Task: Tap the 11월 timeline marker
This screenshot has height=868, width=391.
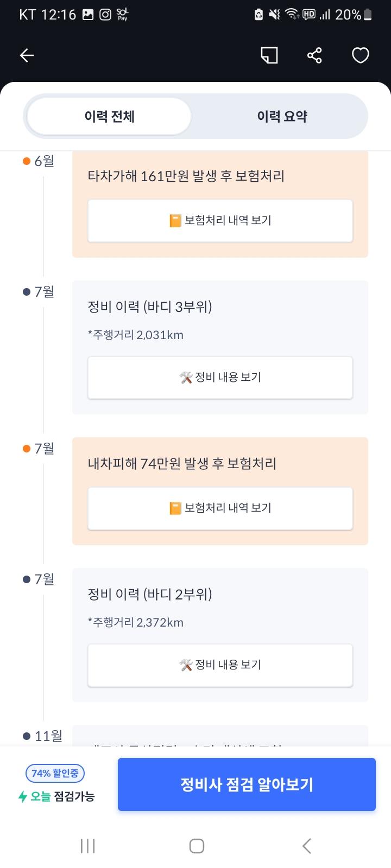Action: (x=27, y=736)
